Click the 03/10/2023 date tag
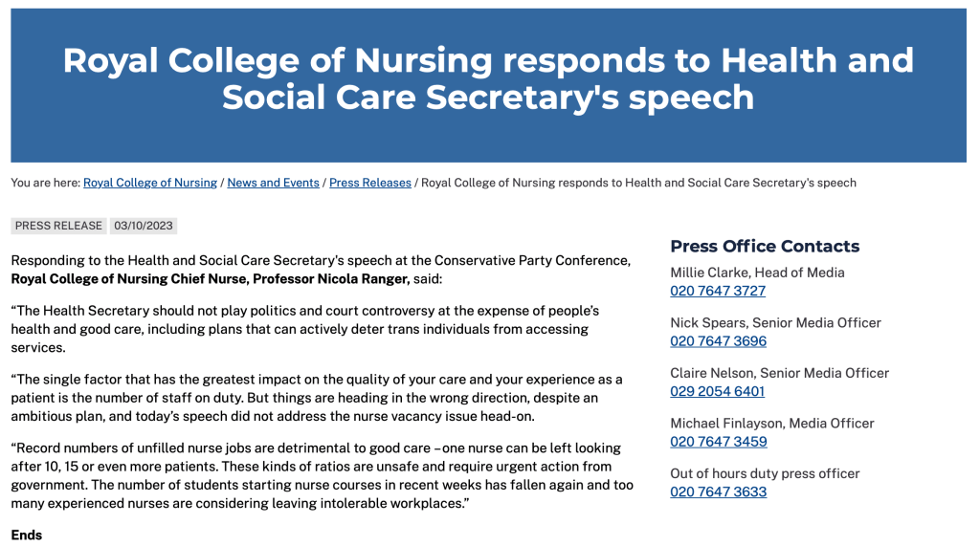This screenshot has height=546, width=980. [x=144, y=227]
